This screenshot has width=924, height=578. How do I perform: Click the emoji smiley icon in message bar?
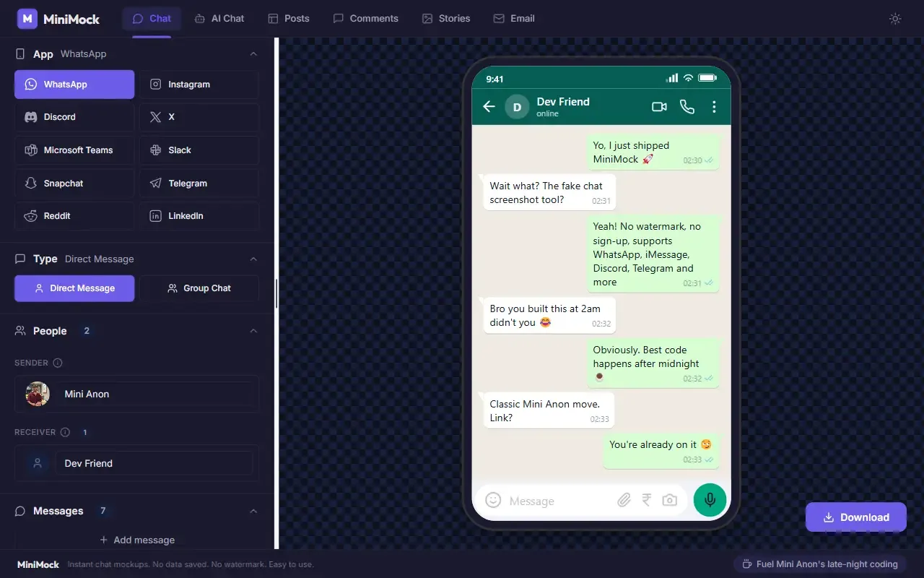493,500
